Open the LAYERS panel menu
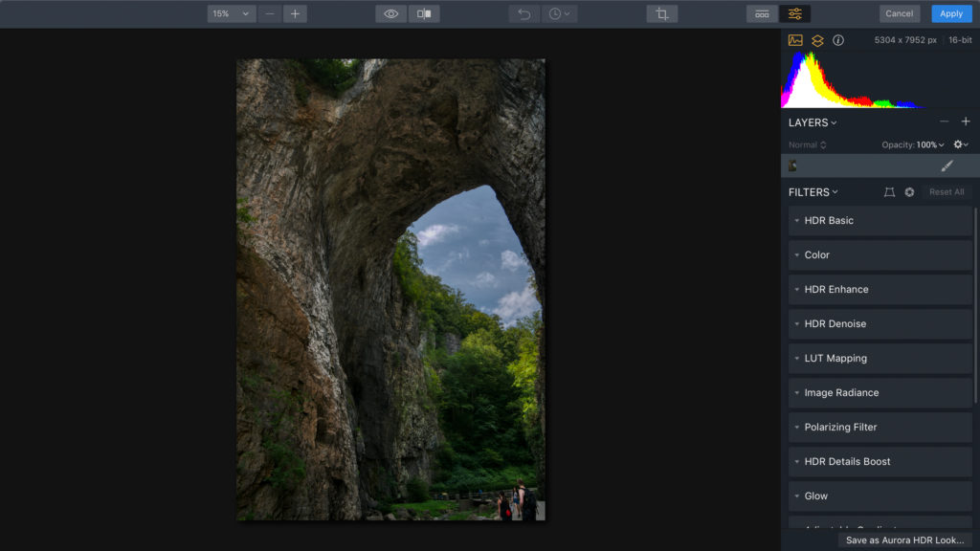This screenshot has width=980, height=551. 813,122
